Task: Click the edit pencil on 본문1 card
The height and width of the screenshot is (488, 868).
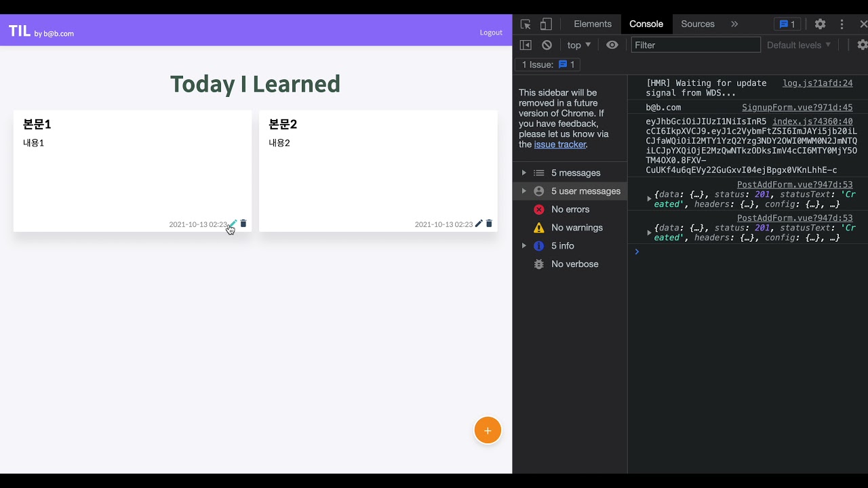Action: coord(233,224)
